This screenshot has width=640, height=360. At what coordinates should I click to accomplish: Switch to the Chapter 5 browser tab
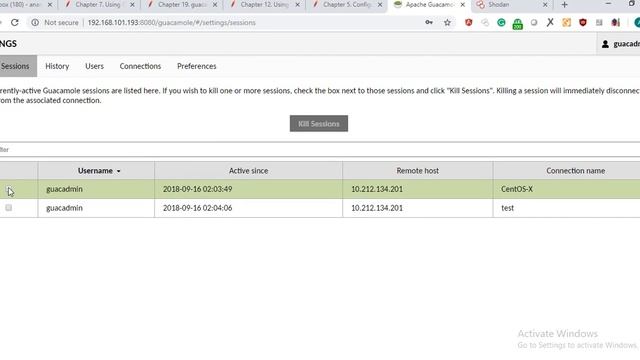[x=347, y=5]
